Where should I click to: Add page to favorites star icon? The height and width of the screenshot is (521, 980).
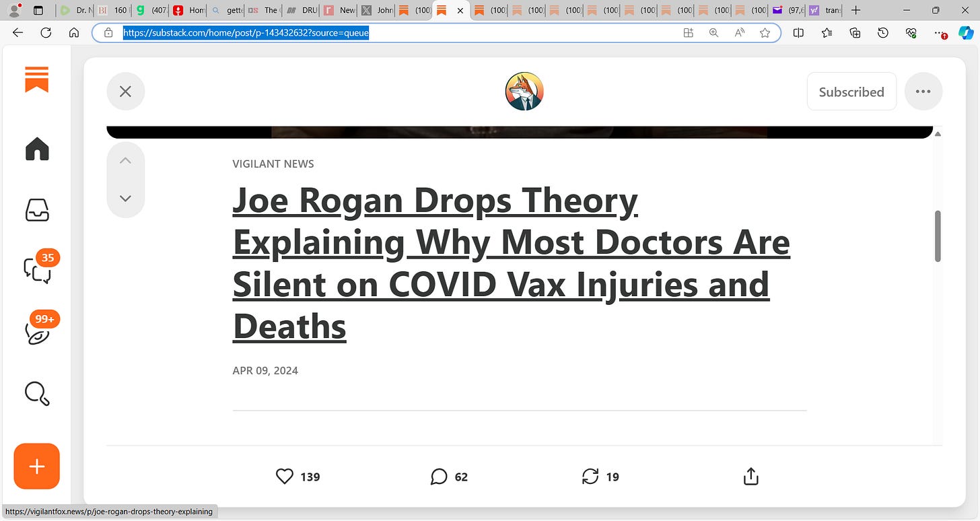pyautogui.click(x=765, y=32)
